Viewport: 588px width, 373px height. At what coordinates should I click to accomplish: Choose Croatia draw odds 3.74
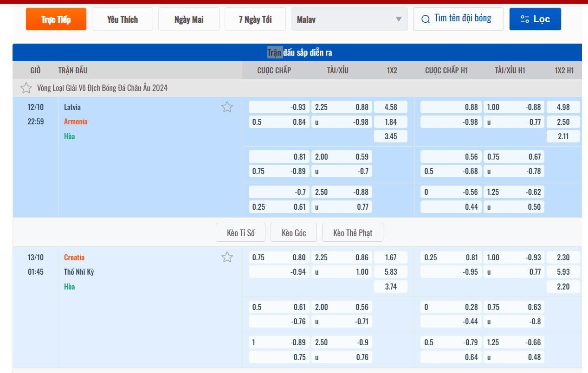391,286
